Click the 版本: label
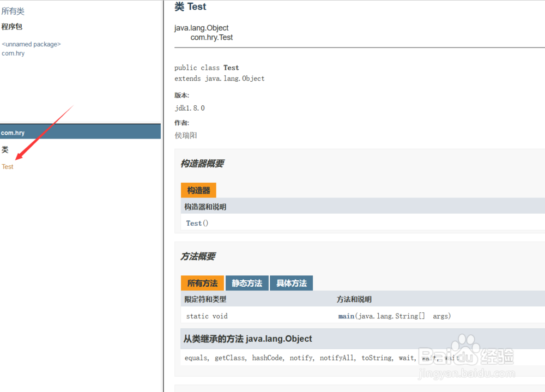The width and height of the screenshot is (545, 392). click(x=181, y=95)
